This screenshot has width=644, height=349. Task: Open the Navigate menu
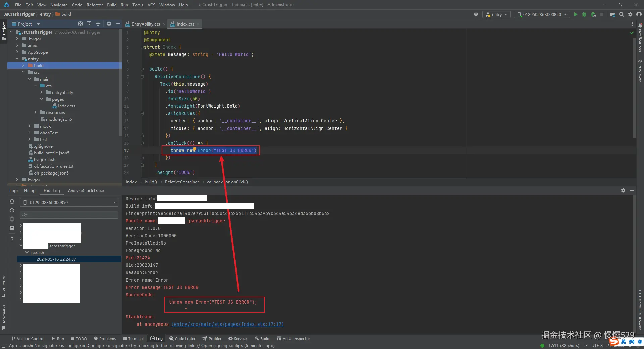point(59,5)
